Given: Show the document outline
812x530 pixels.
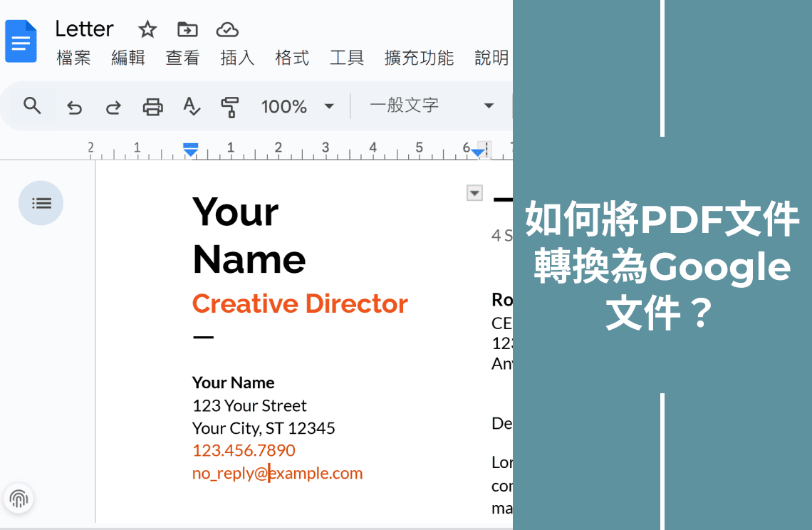Looking at the screenshot, I should (x=41, y=203).
